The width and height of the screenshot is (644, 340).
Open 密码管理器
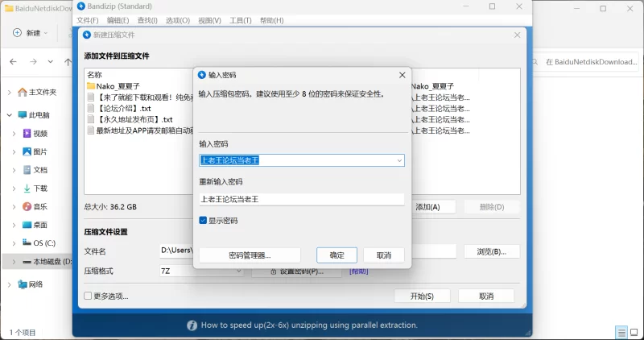pyautogui.click(x=250, y=255)
